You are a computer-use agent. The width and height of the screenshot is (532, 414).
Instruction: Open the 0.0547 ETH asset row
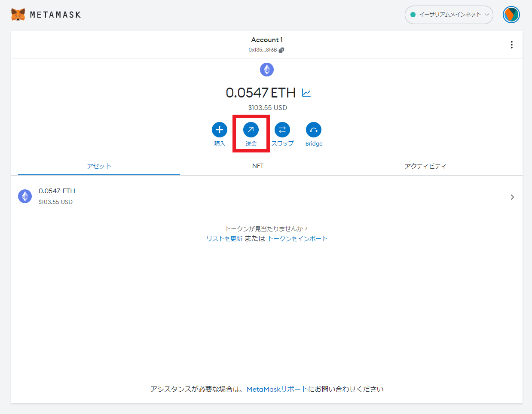pyautogui.click(x=267, y=196)
